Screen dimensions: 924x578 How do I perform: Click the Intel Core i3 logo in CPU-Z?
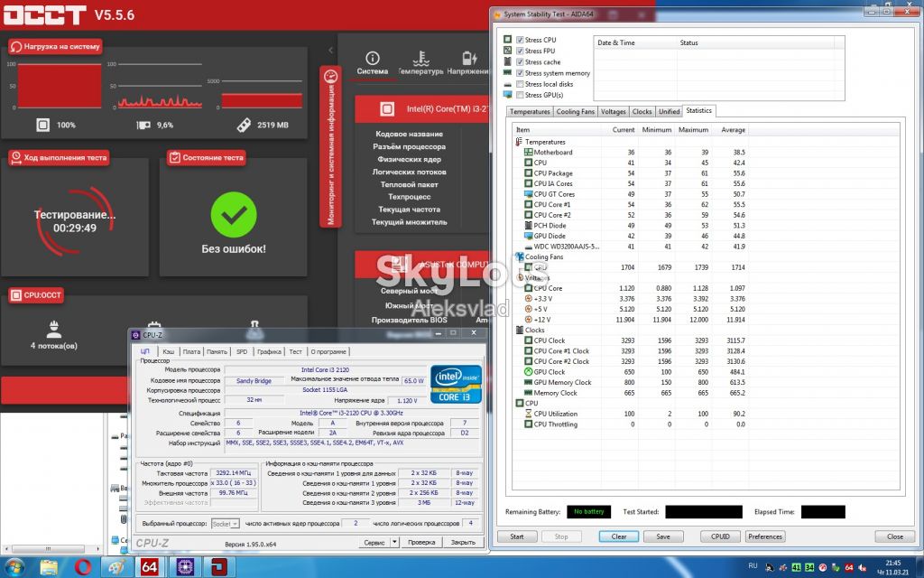(x=456, y=384)
